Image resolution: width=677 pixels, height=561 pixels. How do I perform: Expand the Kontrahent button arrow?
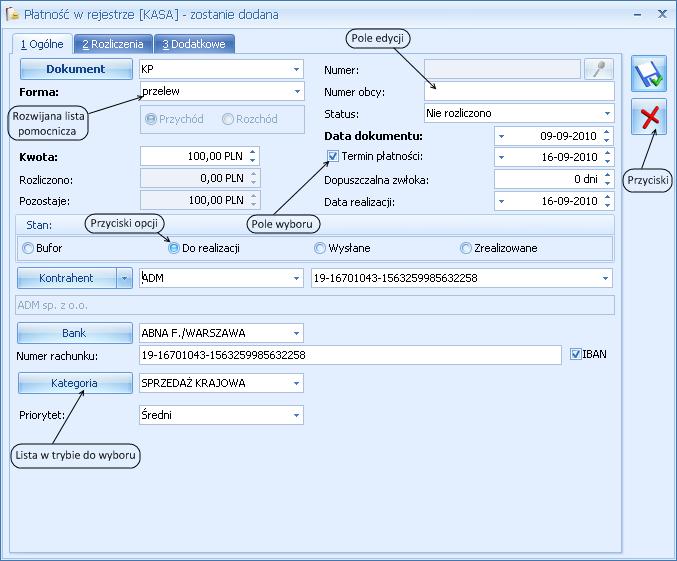[124, 278]
